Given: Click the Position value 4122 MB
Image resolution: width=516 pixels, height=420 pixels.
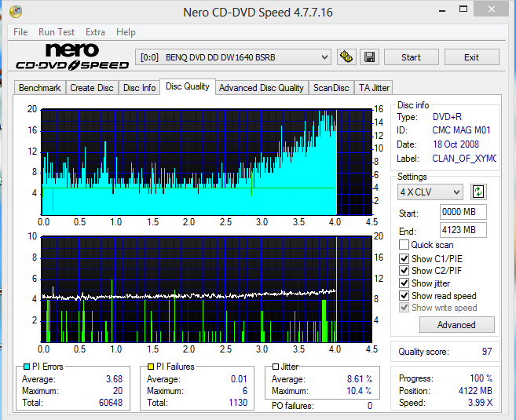Looking at the screenshot, I should 475,391.
